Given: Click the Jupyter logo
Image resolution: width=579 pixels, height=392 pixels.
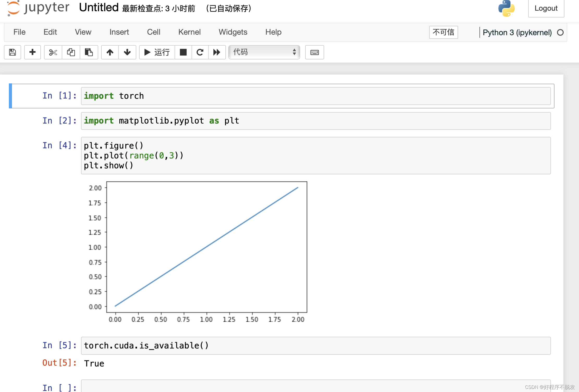Looking at the screenshot, I should 38,8.
